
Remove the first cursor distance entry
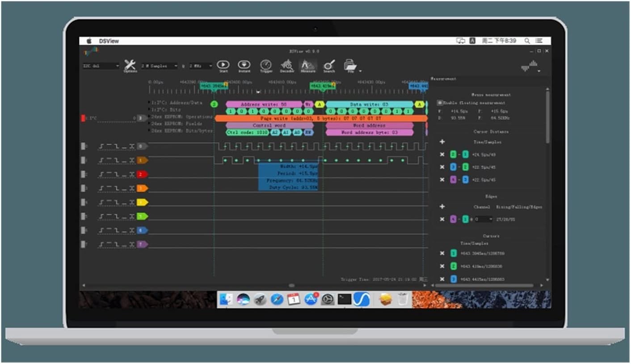(442, 155)
